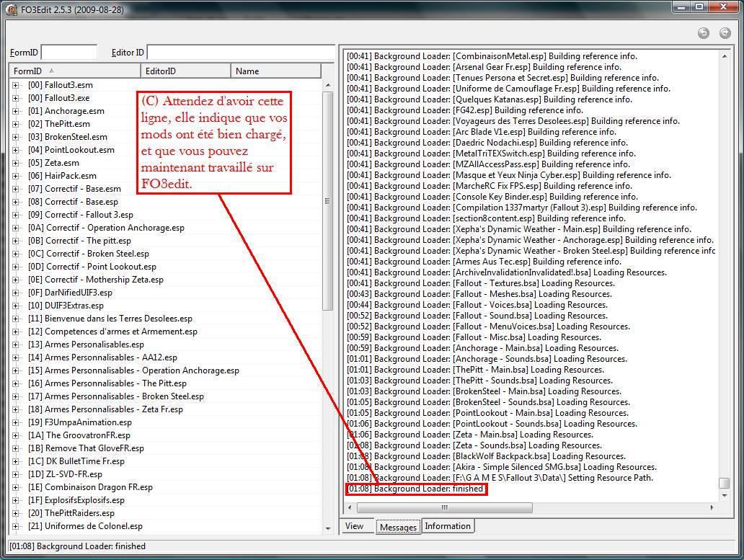Select the HairPack.esm plugin row

pyautogui.click(x=70, y=176)
